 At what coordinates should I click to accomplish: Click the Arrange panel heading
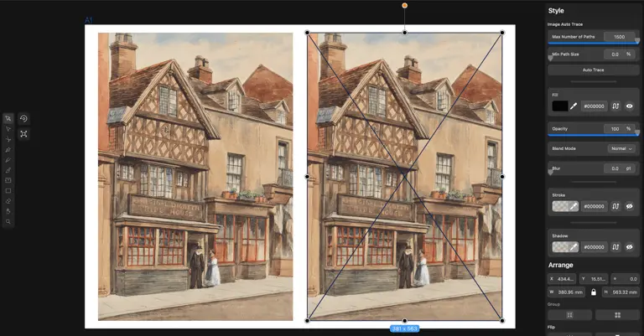pyautogui.click(x=560, y=265)
